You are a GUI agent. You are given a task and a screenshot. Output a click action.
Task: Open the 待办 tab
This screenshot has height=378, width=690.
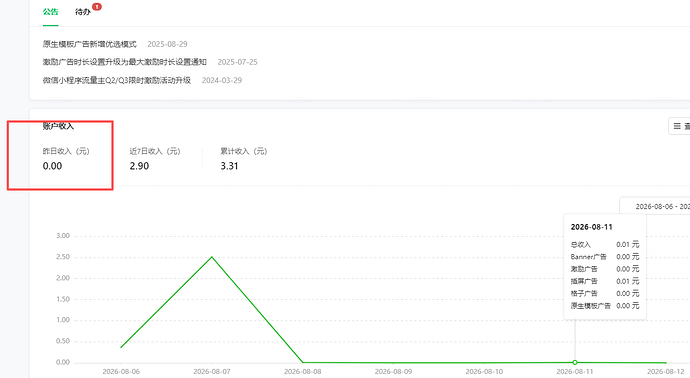pos(83,12)
